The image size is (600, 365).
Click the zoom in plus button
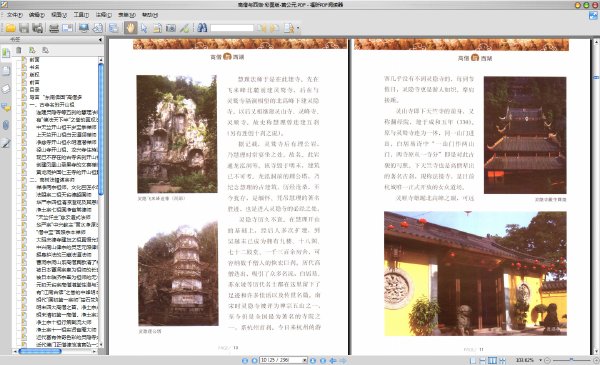tap(595, 360)
